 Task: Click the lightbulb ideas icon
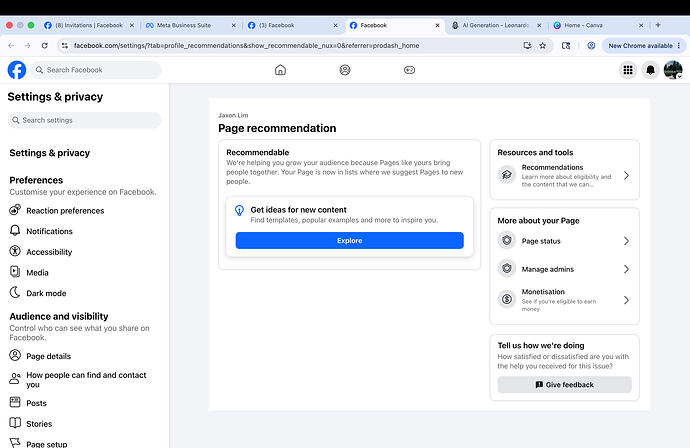tap(239, 210)
